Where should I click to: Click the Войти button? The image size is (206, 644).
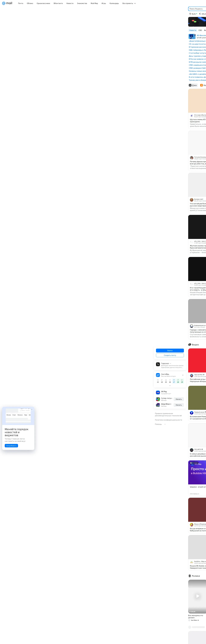tap(170, 351)
